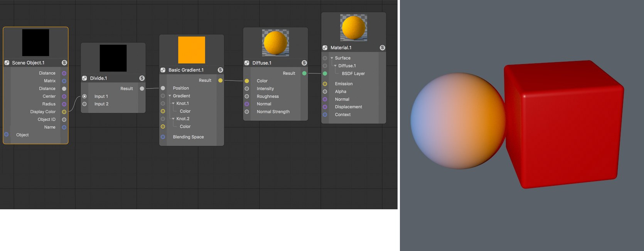Select the Input 1 port on Divide.1
Screen dimensions: 644x251
(x=84, y=96)
